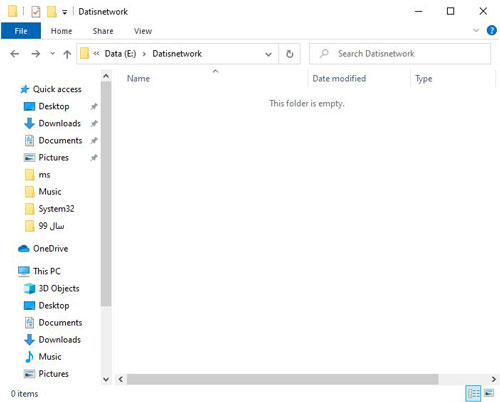Open the File menu
The height and width of the screenshot is (402, 500).
21,31
